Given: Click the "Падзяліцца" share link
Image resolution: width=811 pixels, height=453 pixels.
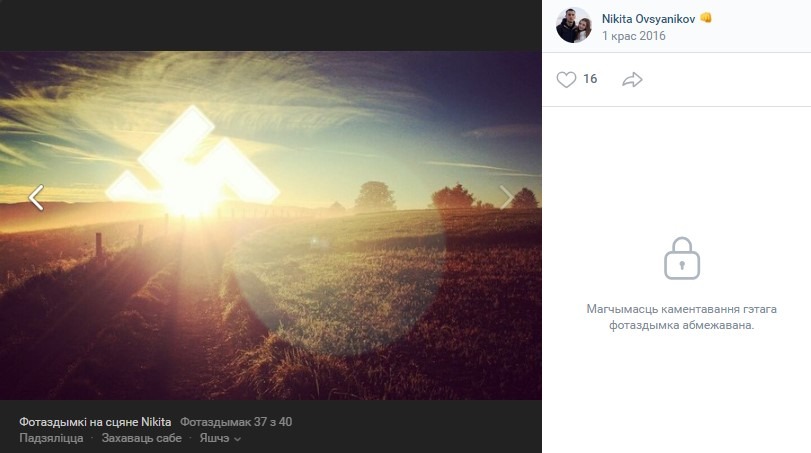Looking at the screenshot, I should 51,438.
